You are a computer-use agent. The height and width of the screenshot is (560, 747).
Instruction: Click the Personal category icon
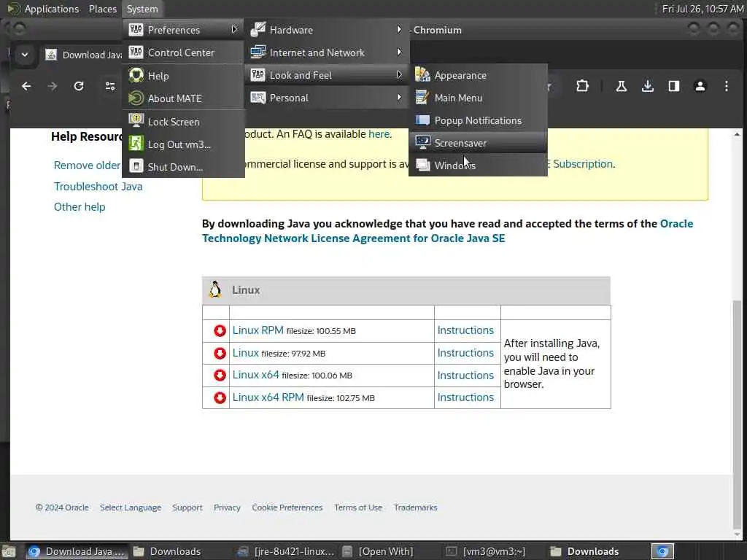point(258,98)
